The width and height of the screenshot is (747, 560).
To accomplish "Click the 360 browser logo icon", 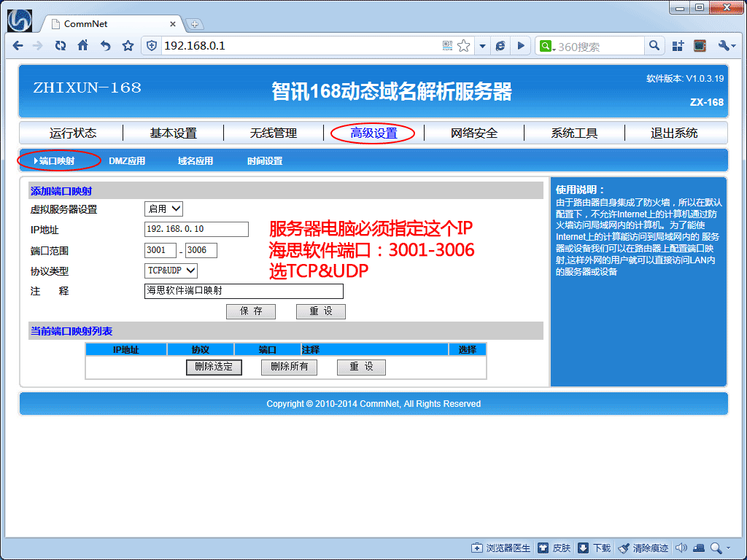I will tap(20, 20).
